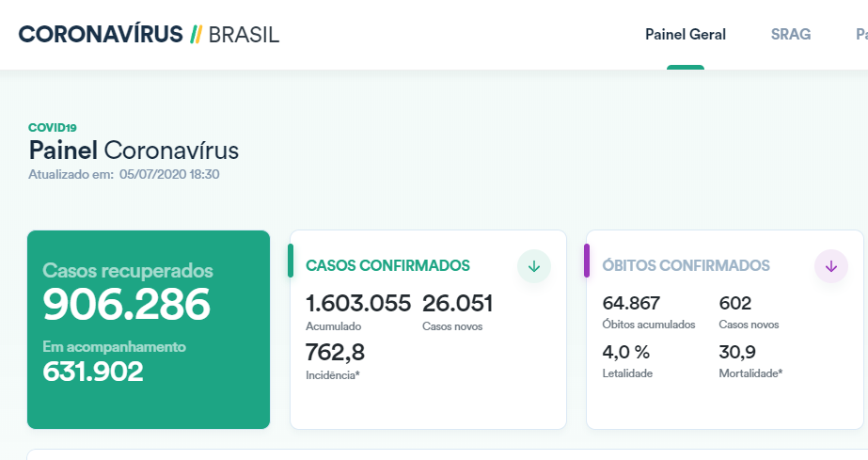
Task: Click the 762,8 Incidência value
Action: pos(336,353)
